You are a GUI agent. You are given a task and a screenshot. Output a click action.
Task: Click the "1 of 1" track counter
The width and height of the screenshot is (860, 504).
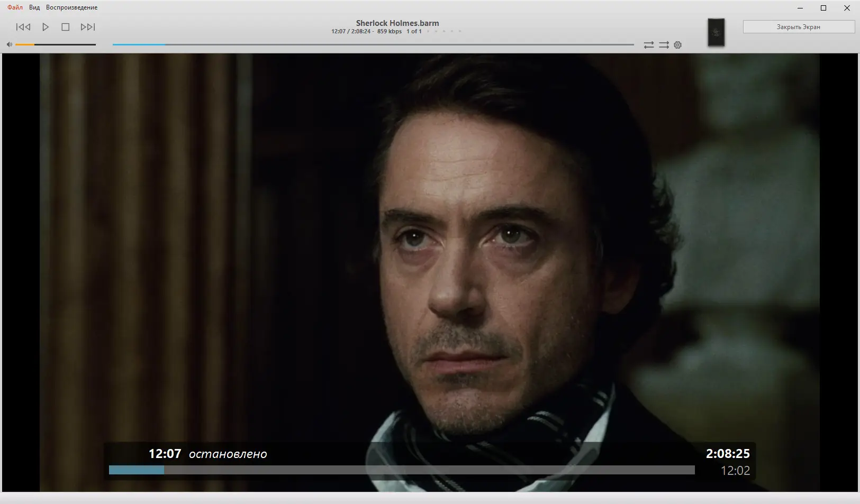tap(414, 32)
